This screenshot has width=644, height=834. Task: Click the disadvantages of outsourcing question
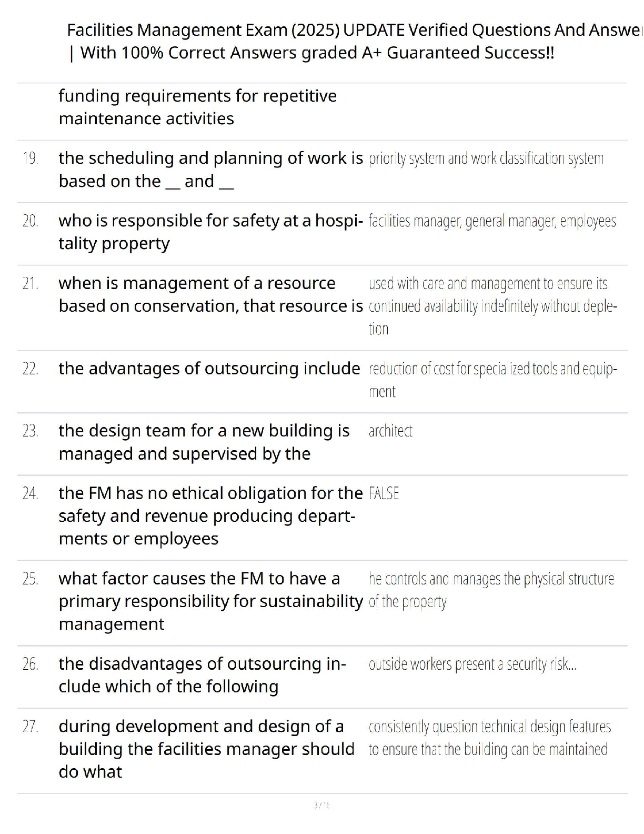pos(202,675)
